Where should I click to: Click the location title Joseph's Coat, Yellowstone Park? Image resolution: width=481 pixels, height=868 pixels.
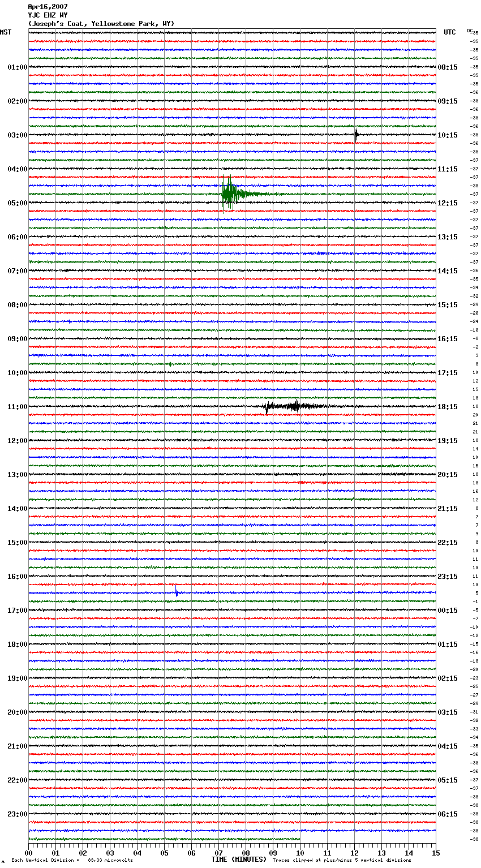coord(101,24)
